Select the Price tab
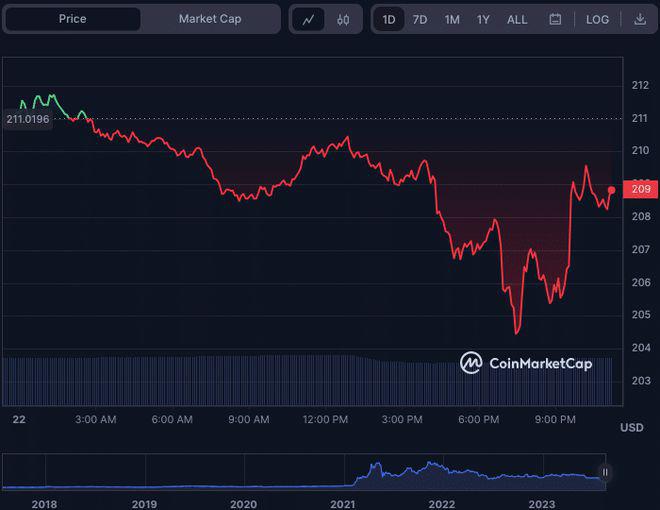The height and width of the screenshot is (510, 660). tap(72, 19)
